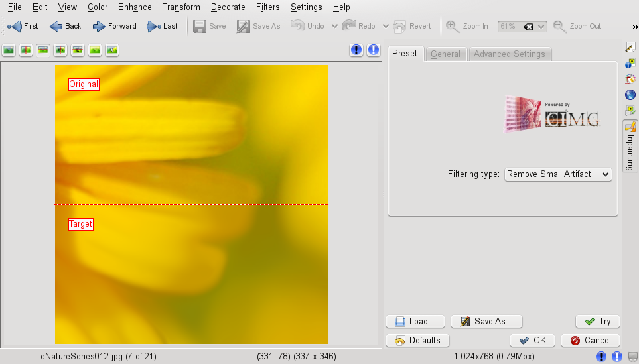Click the image preview canvas
This screenshot has width=639, height=364.
pos(191,204)
